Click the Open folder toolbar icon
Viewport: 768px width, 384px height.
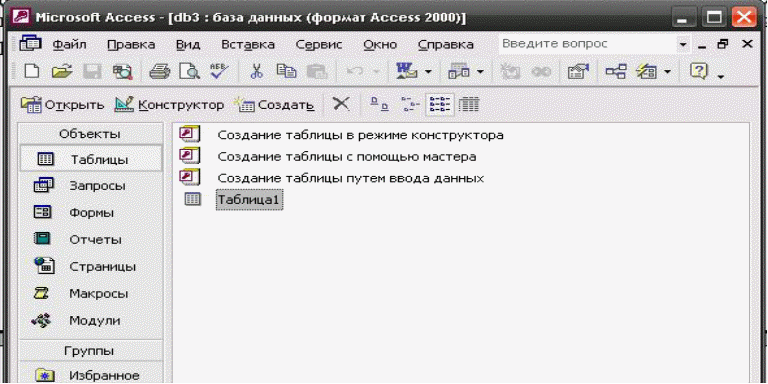pyautogui.click(x=62, y=72)
